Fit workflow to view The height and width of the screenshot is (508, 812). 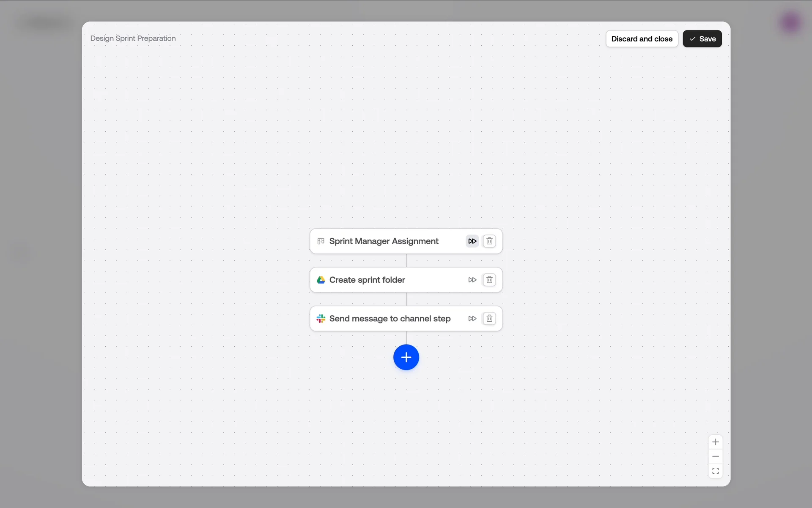[715, 471]
